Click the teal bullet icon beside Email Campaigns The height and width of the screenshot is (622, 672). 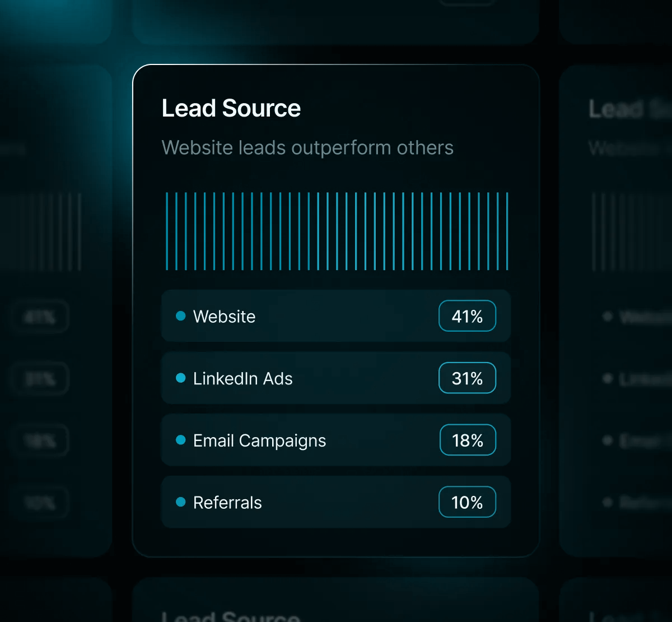pyautogui.click(x=180, y=440)
